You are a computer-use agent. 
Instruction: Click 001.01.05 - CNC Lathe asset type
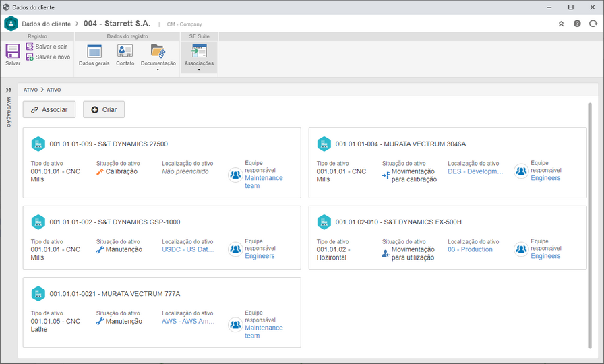coord(55,325)
